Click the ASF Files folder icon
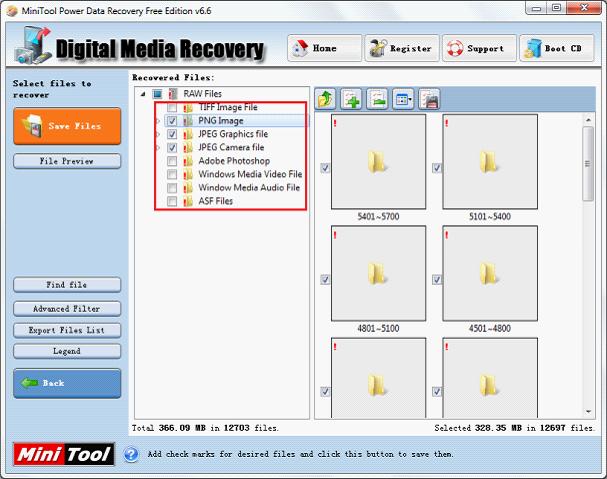Viewport: 607px width, 479px height. point(188,201)
